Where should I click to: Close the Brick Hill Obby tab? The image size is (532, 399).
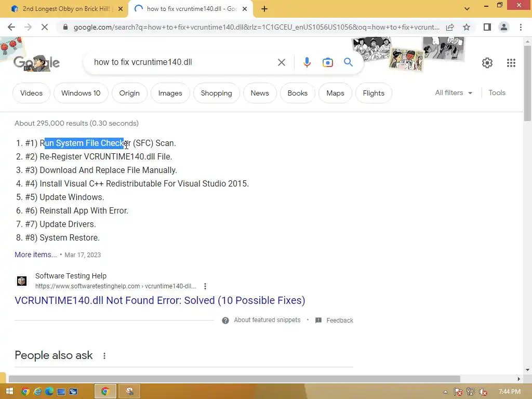tap(121, 9)
